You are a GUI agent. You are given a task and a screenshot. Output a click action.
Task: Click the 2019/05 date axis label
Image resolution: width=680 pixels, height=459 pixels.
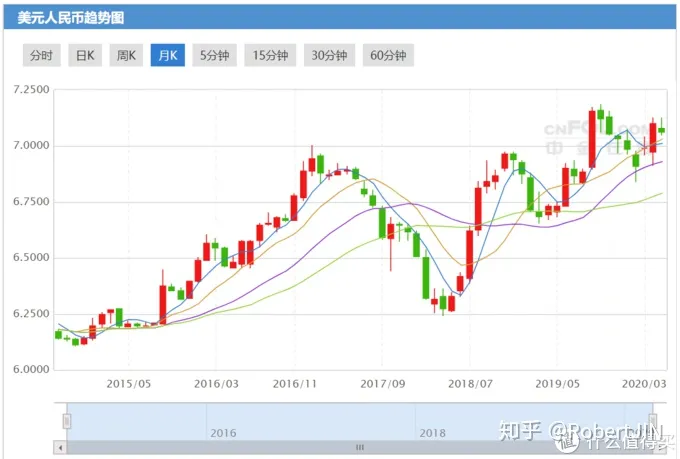(558, 384)
